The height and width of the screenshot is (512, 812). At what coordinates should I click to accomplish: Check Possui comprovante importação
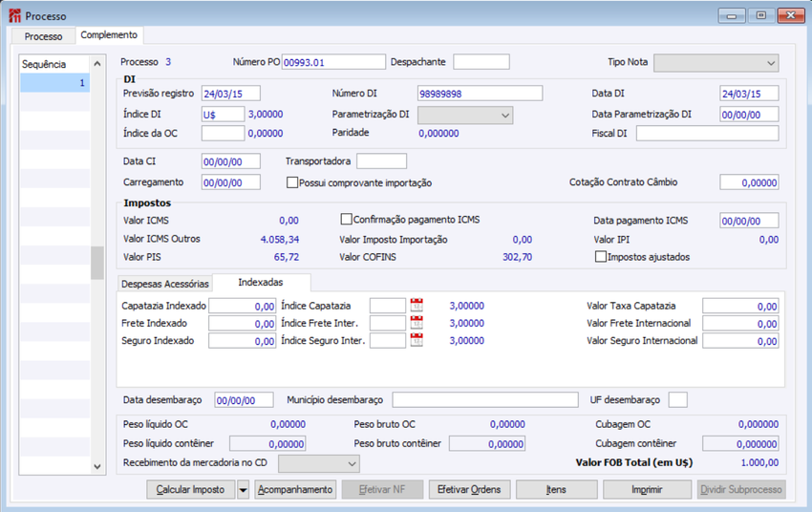292,182
